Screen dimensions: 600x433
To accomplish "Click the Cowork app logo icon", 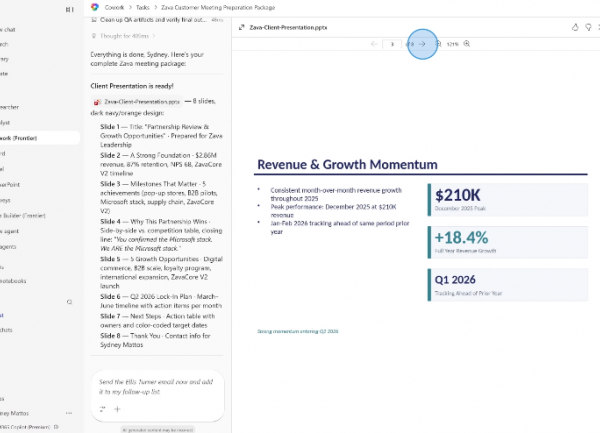I will coord(95,7).
